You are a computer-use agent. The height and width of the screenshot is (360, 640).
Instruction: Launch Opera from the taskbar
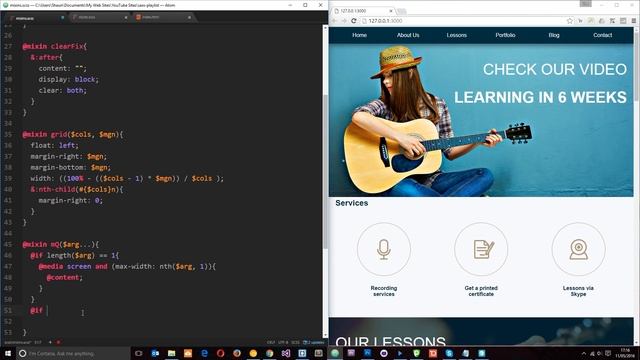[x=220, y=353]
